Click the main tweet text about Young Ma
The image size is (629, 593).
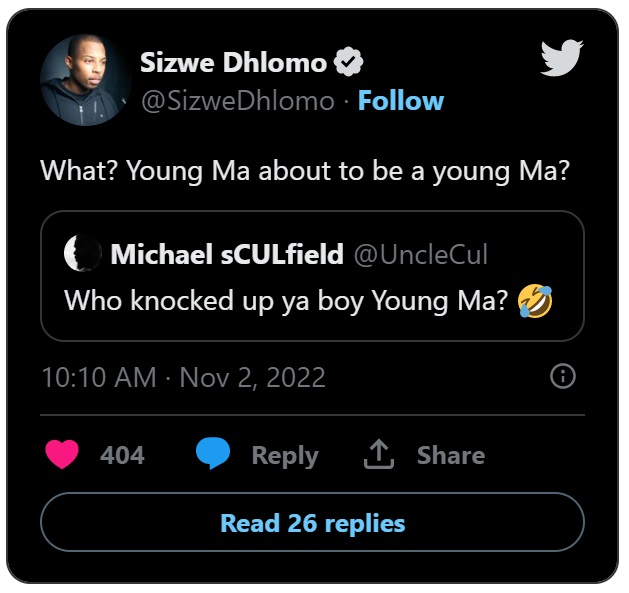coord(305,170)
